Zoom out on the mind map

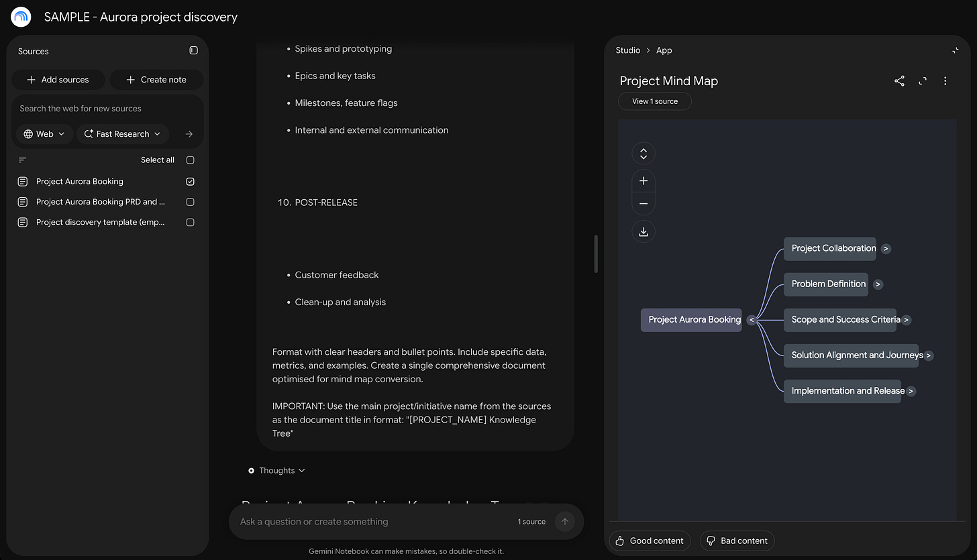(x=644, y=203)
